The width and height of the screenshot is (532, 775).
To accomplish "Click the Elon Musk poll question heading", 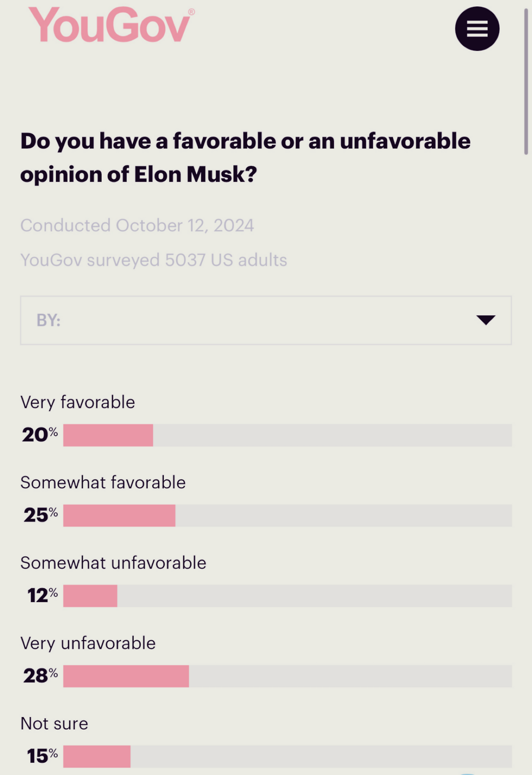I will tap(245, 157).
